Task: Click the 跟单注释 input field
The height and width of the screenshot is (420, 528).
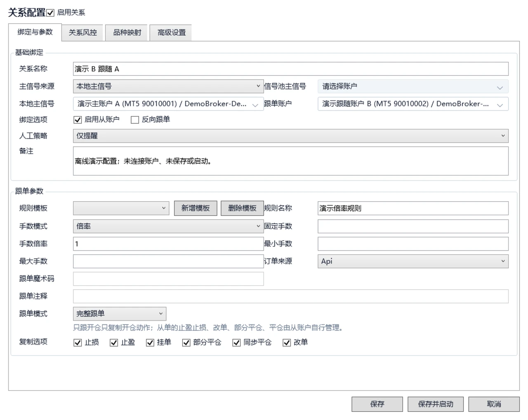Action: pos(291,296)
